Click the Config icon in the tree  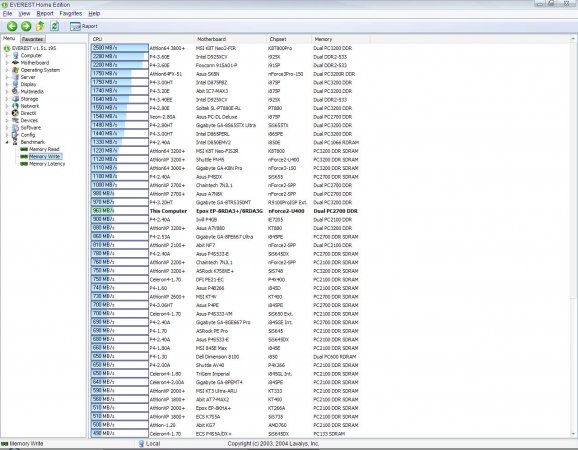pyautogui.click(x=15, y=135)
